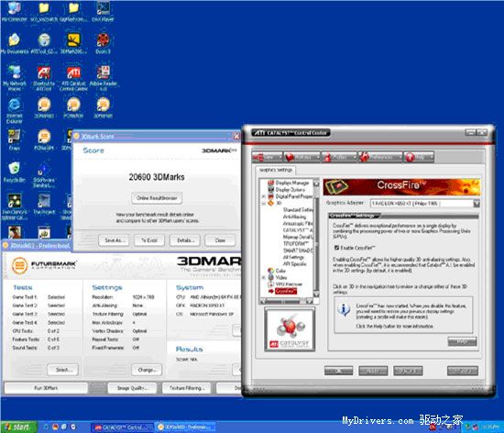Click the Image Quality button
Image resolution: width=504 pixels, height=433 pixels.
[133, 388]
